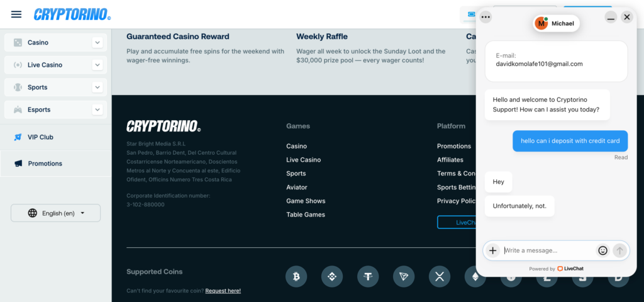Expand the Casino sidebar section
The width and height of the screenshot is (644, 302).
97,42
